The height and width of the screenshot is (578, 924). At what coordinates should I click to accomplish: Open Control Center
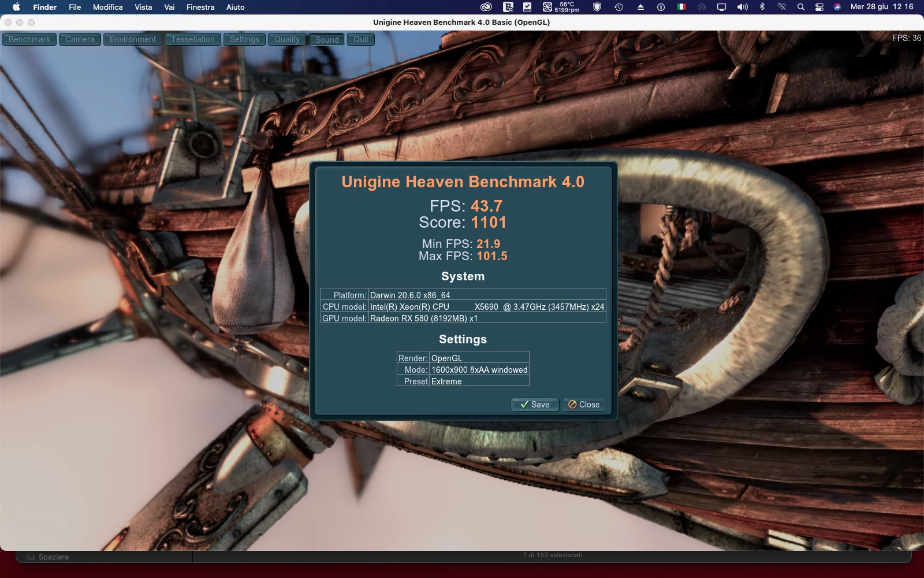tap(819, 7)
